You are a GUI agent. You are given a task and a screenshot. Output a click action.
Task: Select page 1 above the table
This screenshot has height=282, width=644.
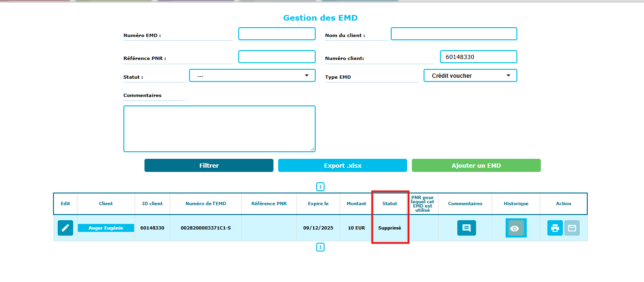point(320,187)
